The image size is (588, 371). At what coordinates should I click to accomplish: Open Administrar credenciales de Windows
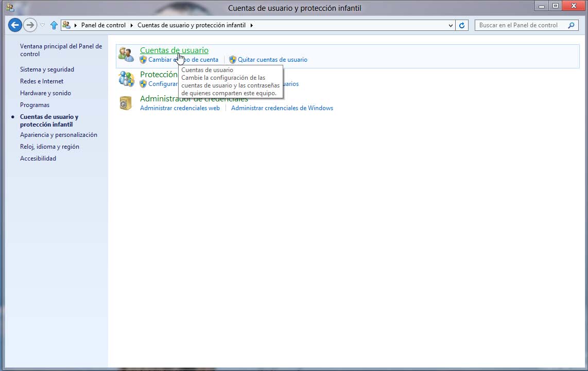(x=282, y=108)
